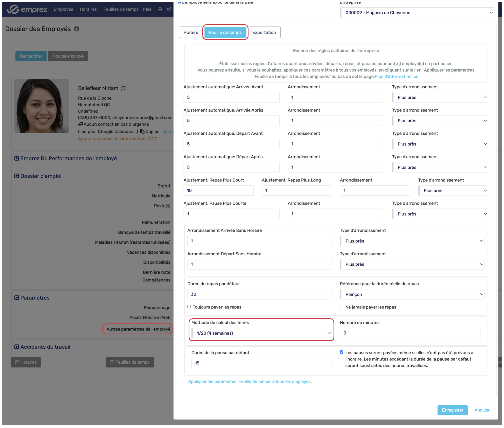Uncheck the paid pauses checkbox
This screenshot has height=428, width=504.
point(342,352)
